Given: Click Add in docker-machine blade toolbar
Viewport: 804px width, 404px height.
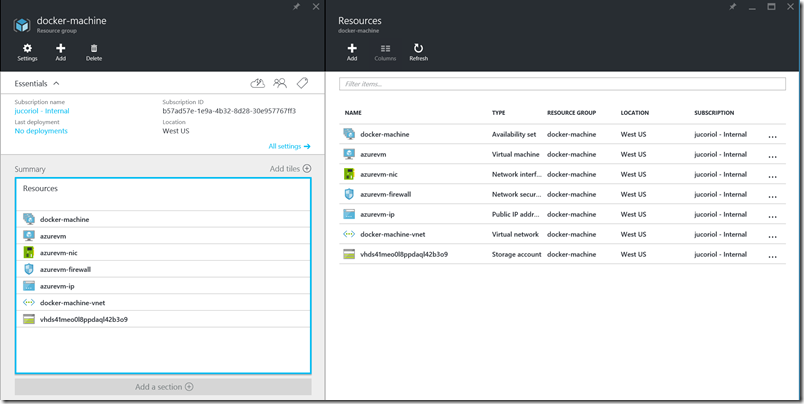Looking at the screenshot, I should (61, 52).
